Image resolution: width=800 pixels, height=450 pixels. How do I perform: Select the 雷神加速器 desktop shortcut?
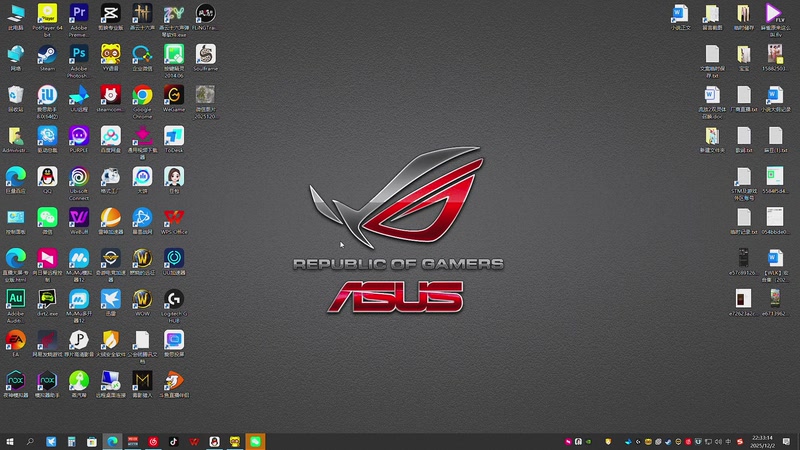tap(111, 221)
